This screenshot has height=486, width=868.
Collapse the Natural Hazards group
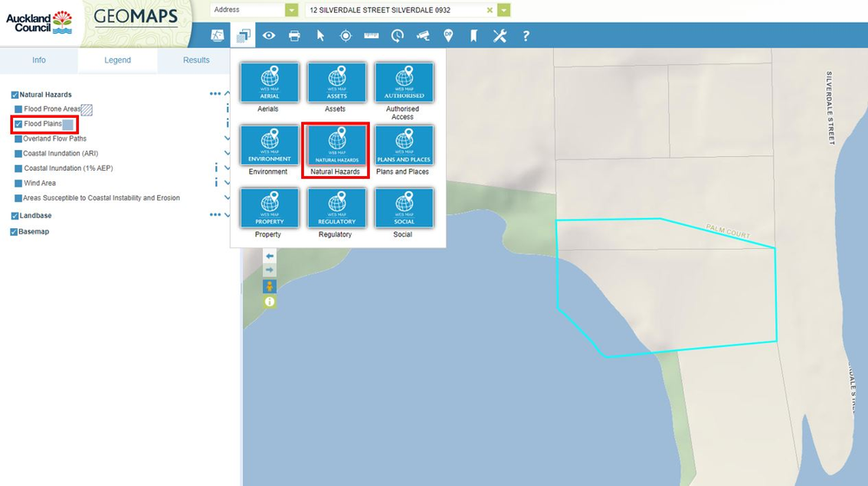click(x=227, y=94)
